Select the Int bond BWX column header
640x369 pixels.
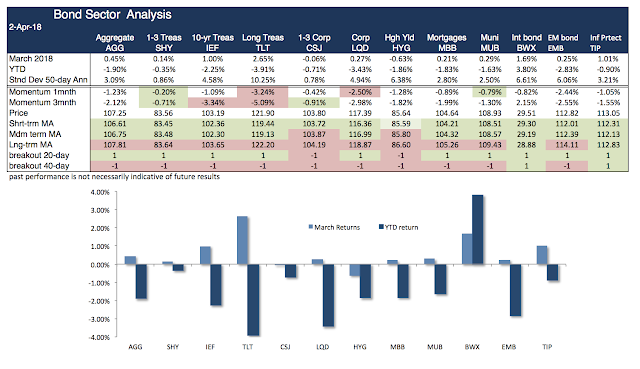(527, 42)
